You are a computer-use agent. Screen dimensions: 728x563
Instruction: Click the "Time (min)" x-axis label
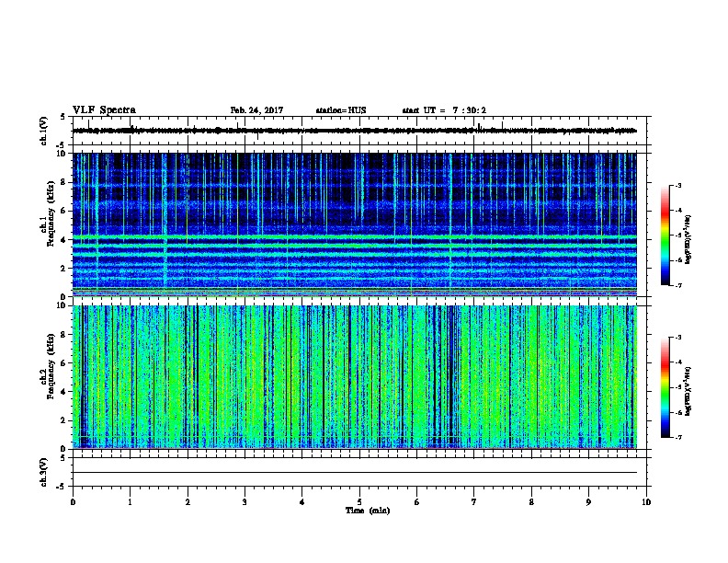(x=368, y=511)
